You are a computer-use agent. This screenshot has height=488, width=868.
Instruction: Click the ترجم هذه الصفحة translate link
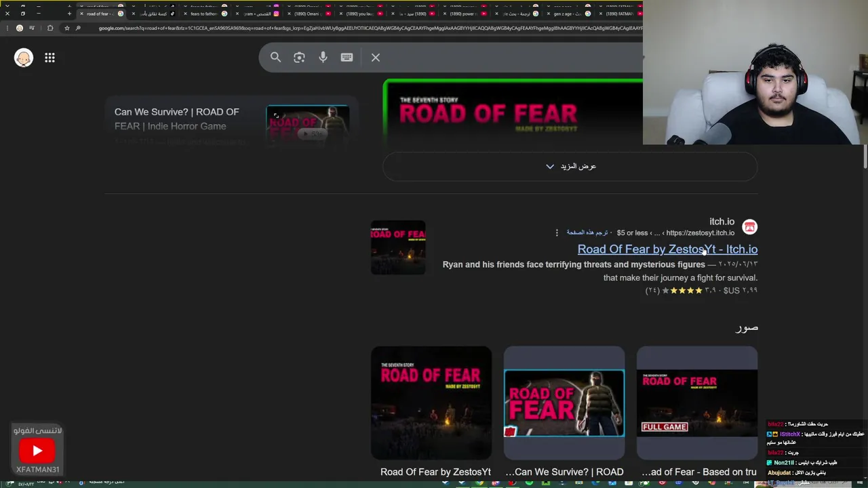587,232
